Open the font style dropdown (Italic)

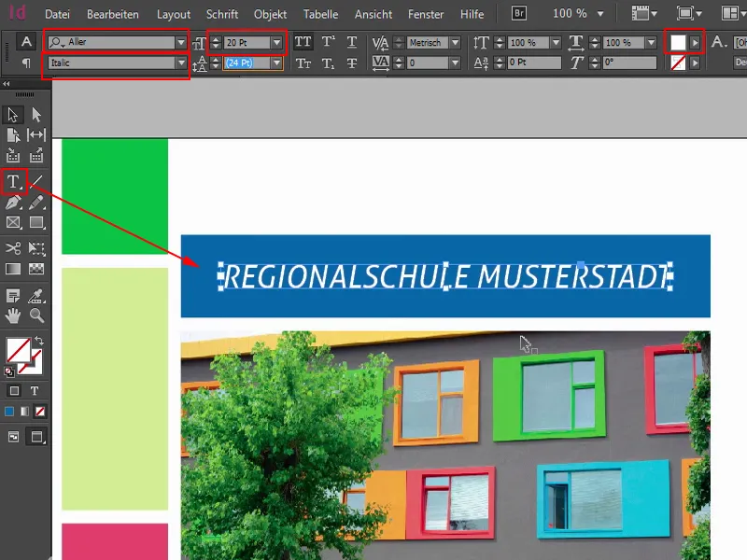click(181, 63)
